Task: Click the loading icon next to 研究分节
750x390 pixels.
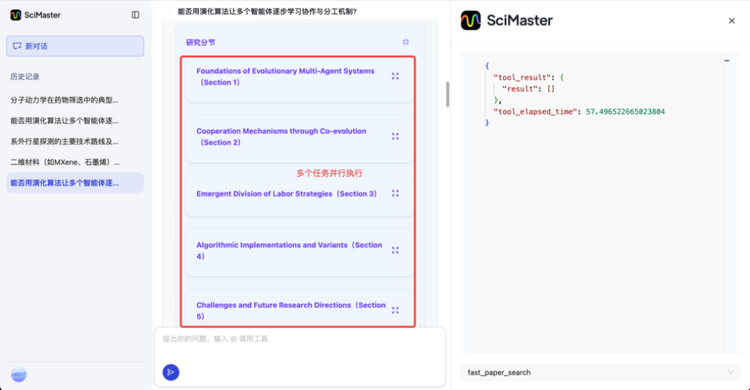Action: pyautogui.click(x=406, y=42)
